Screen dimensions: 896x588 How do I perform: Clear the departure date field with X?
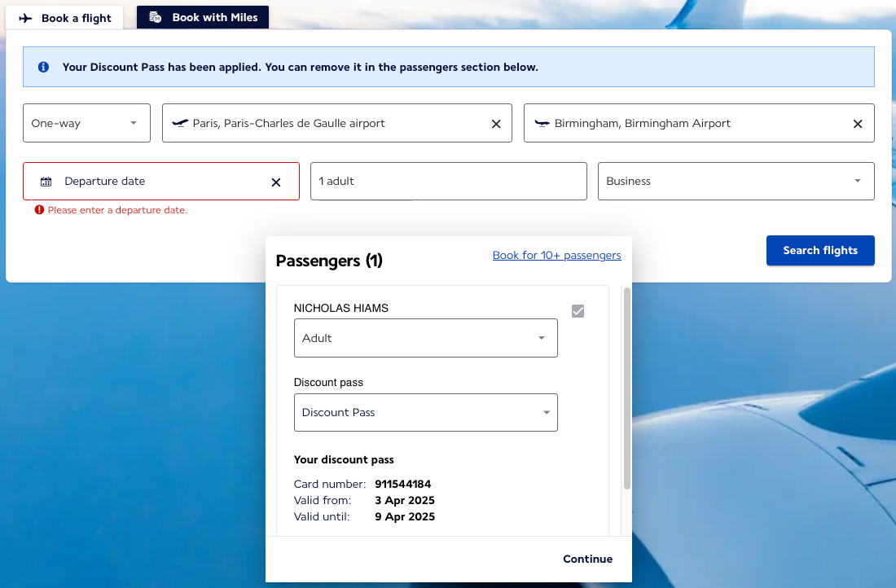point(276,182)
